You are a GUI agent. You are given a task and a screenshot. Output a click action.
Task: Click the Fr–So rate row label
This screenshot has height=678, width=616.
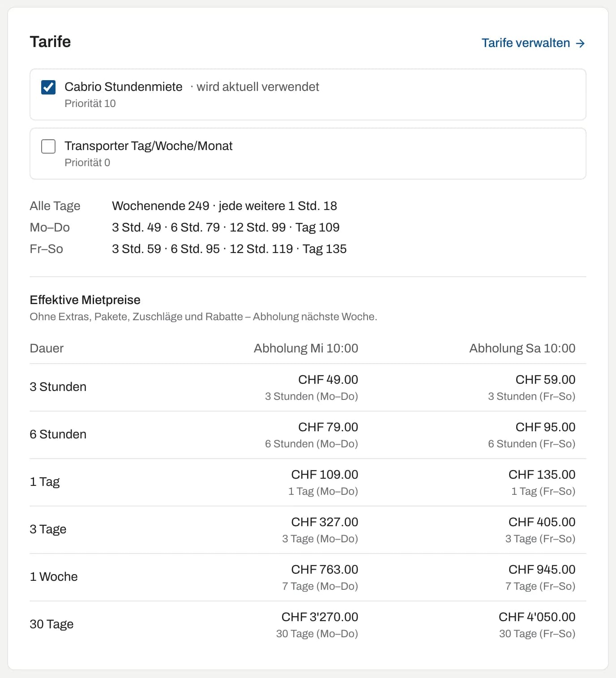[x=46, y=249]
